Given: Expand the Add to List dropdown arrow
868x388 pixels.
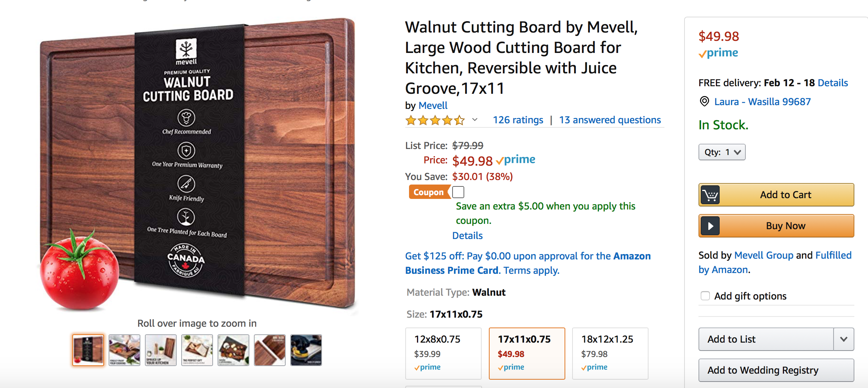Looking at the screenshot, I should pyautogui.click(x=844, y=339).
